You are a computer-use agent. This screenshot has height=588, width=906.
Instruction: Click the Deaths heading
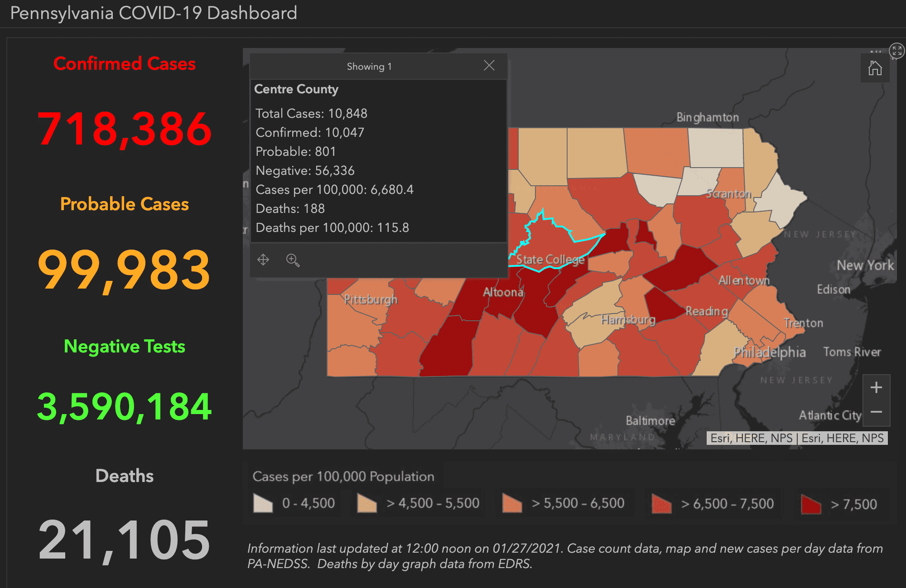pos(125,476)
